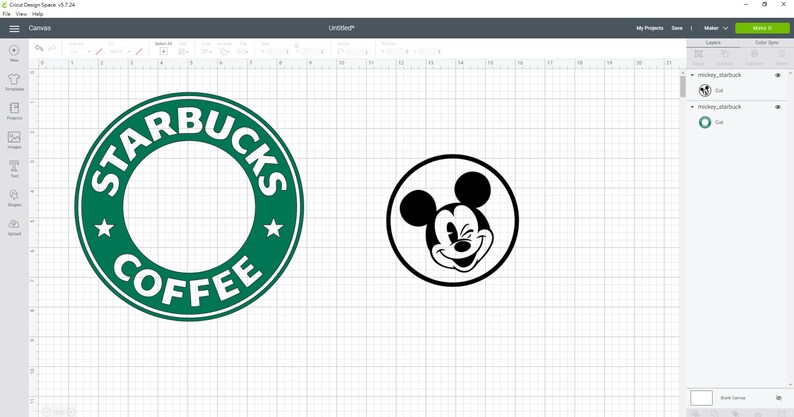Click the Delete icon in Layers panel
The image size is (794, 417).
click(x=781, y=56)
